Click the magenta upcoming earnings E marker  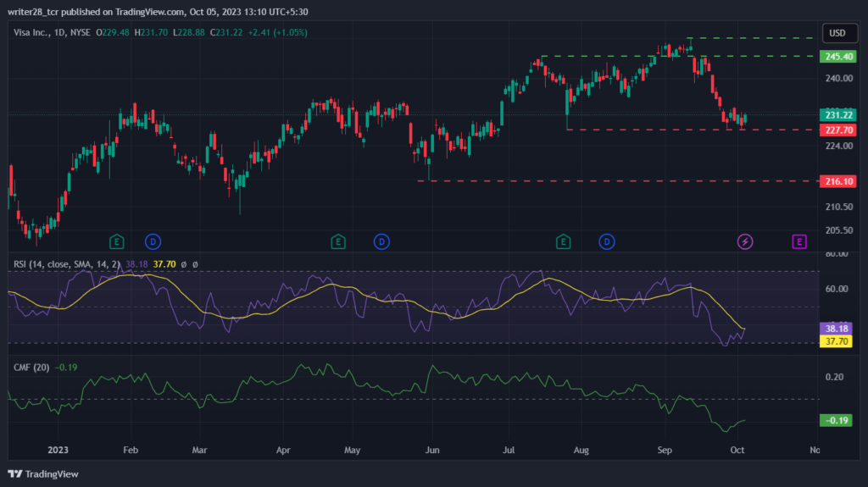coord(799,242)
